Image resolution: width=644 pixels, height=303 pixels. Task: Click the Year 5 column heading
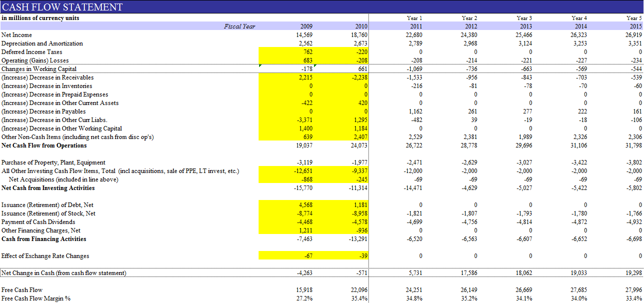pos(635,18)
